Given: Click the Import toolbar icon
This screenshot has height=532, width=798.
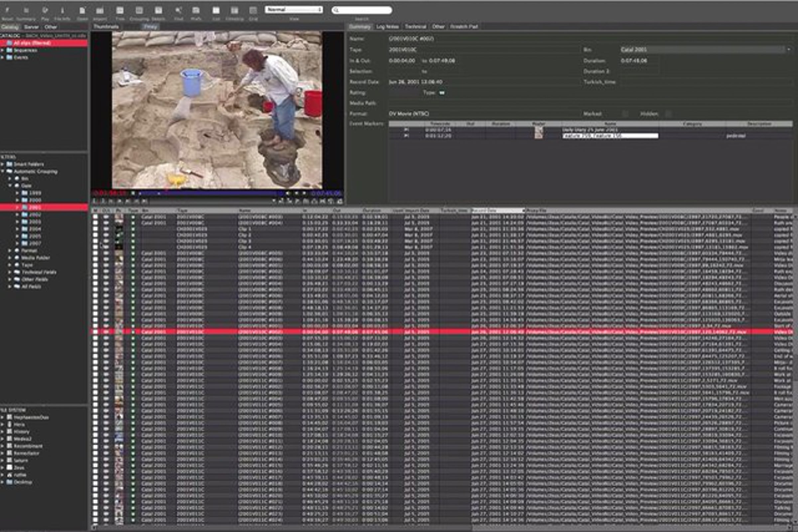Looking at the screenshot, I should 100,11.
